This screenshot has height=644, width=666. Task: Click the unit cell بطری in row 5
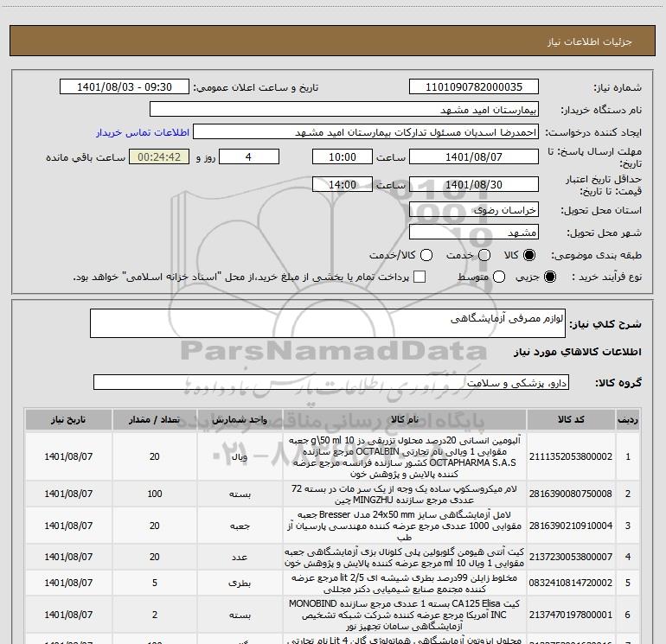point(240,583)
